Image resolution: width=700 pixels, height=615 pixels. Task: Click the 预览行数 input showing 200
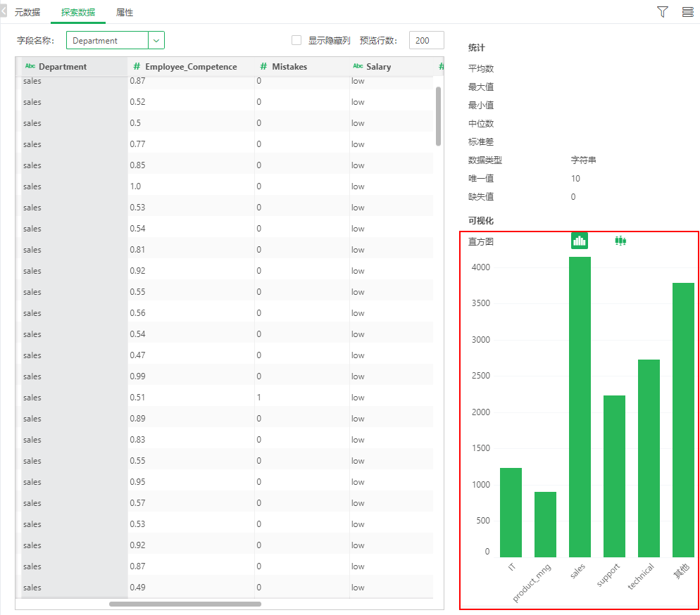(x=426, y=39)
